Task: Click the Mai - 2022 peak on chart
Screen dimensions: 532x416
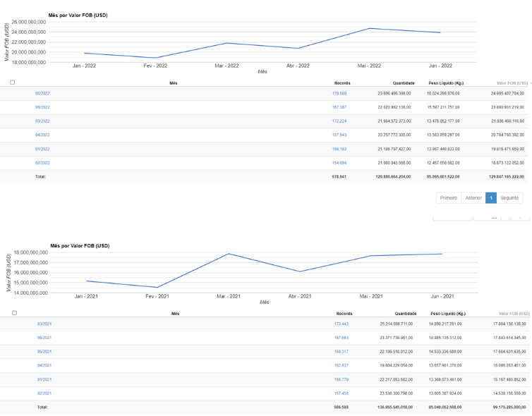Action: (369, 28)
